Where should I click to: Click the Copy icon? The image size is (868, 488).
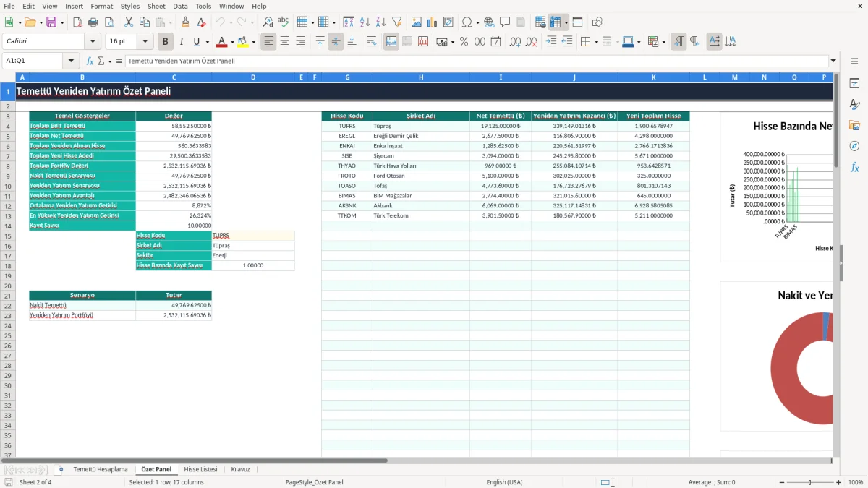[x=144, y=22]
